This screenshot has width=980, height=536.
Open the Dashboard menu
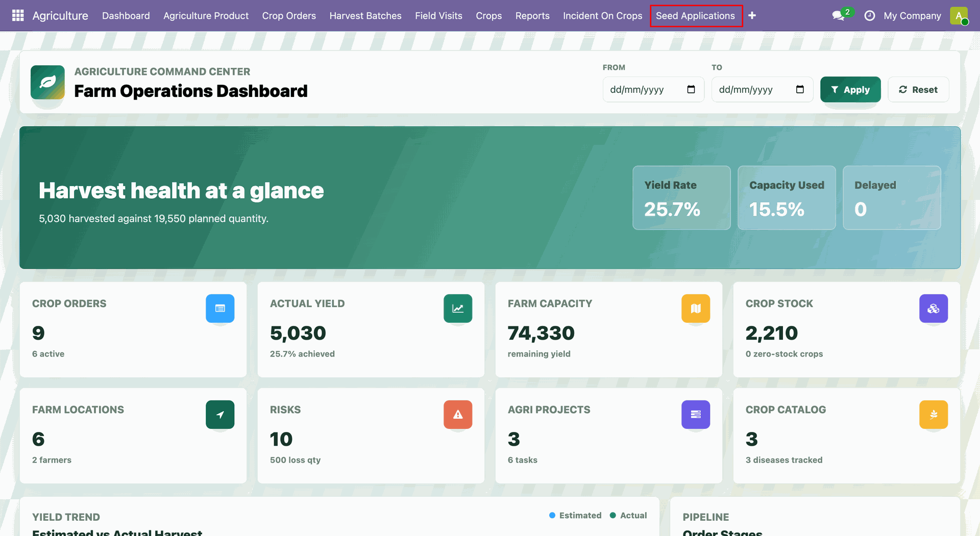coord(126,16)
